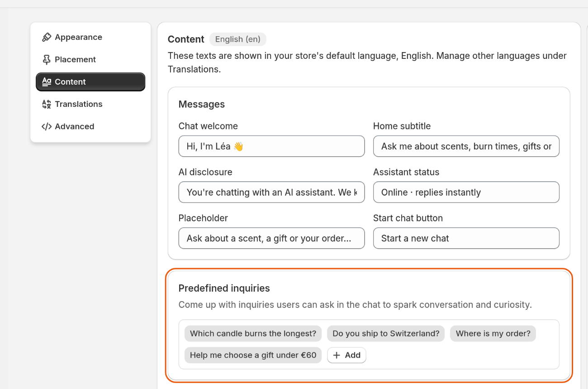The image size is (588, 389).
Task: Select the 'Do you ship to Switzerland?' chip
Action: [386, 334]
